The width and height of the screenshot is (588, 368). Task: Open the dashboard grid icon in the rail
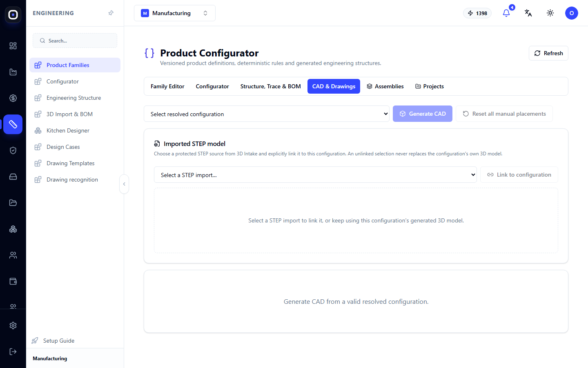13,46
